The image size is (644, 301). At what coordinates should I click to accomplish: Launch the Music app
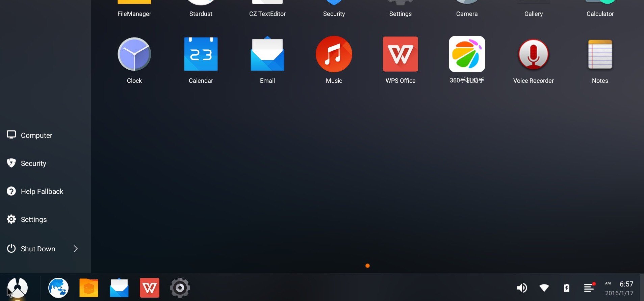coord(334,54)
